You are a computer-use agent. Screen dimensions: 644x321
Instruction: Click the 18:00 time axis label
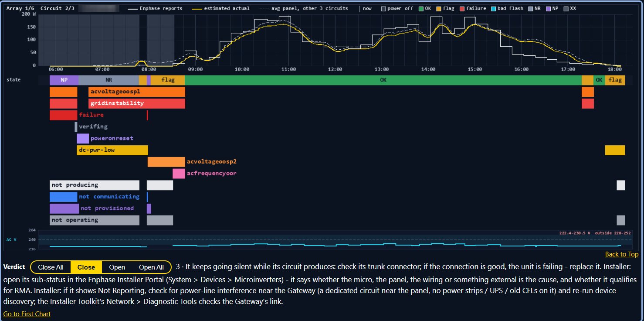tap(614, 69)
